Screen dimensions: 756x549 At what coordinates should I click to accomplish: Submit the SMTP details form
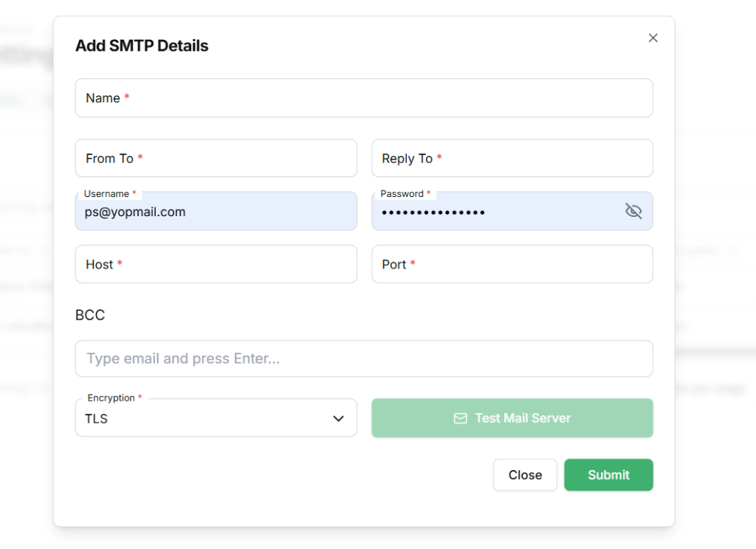(608, 475)
